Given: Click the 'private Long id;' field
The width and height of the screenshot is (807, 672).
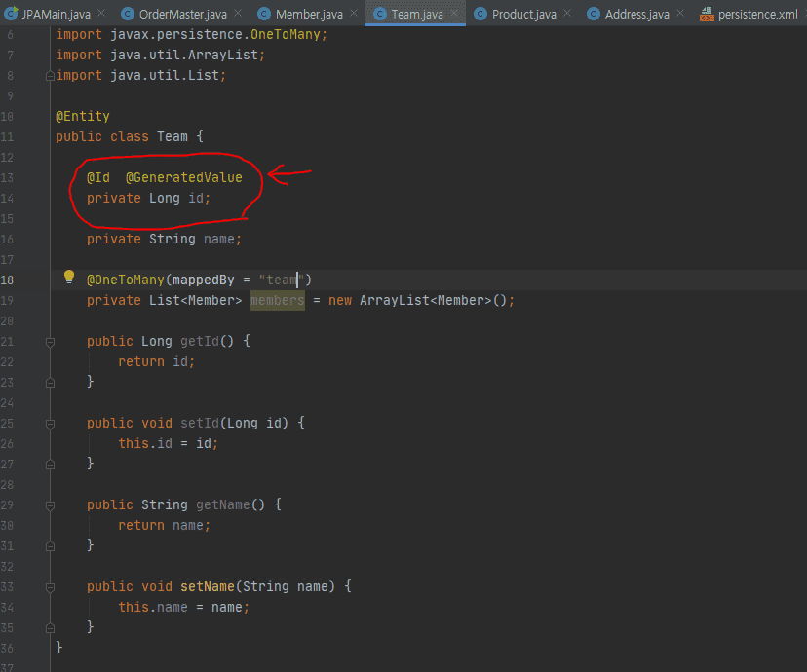Looking at the screenshot, I should (x=148, y=199).
